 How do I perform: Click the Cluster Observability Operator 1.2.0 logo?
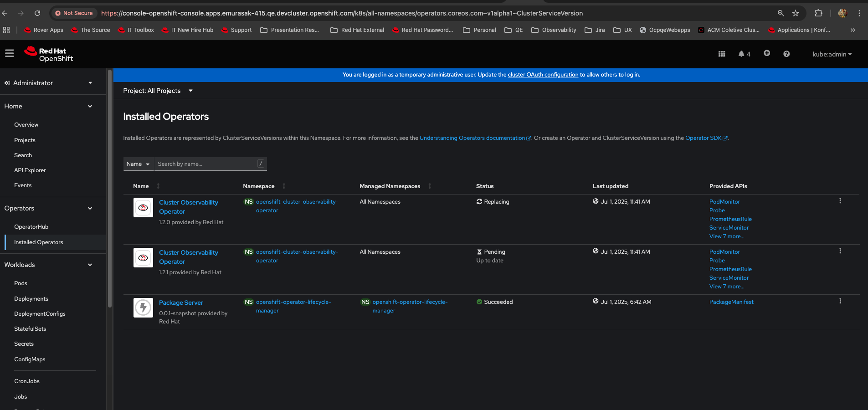pyautogui.click(x=143, y=208)
